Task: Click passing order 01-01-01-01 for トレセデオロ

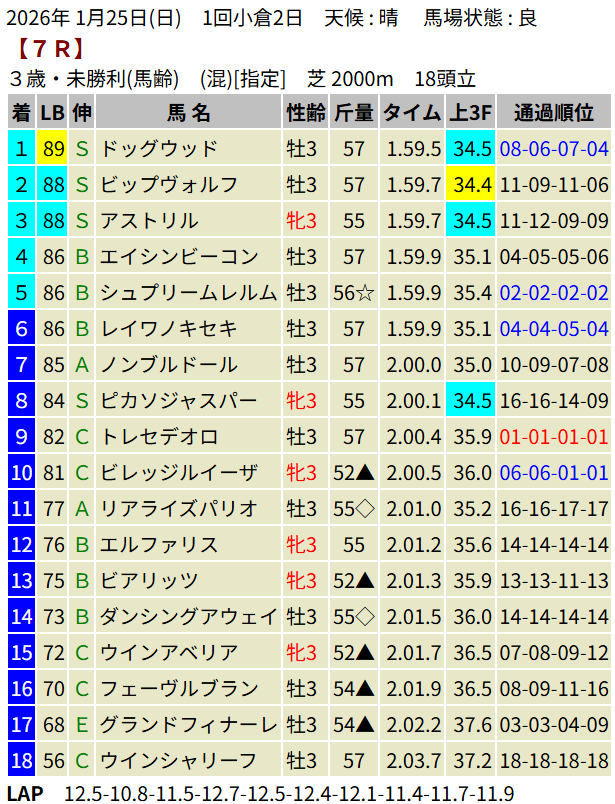Action: tap(553, 437)
